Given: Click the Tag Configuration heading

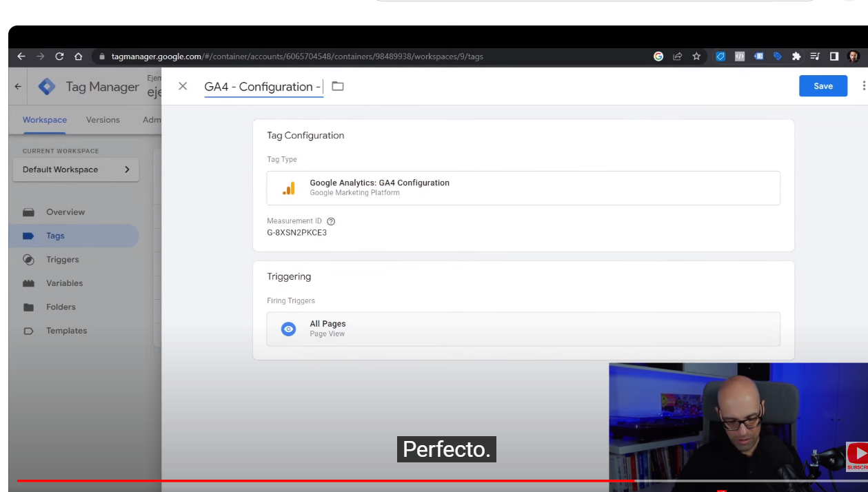Looking at the screenshot, I should [305, 136].
